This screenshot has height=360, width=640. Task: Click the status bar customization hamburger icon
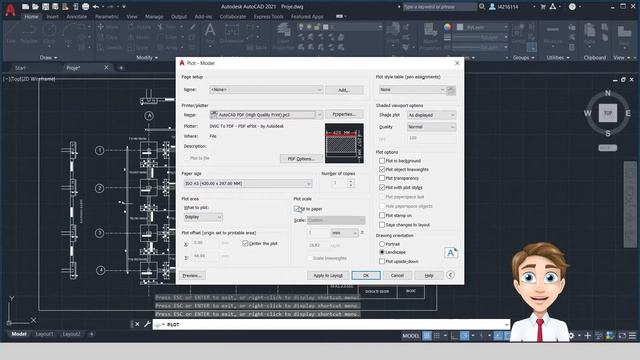[x=632, y=336]
